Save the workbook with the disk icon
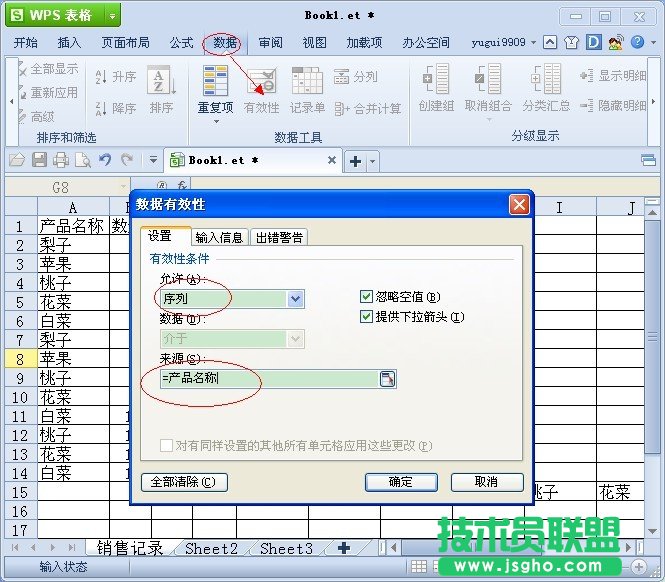 tap(39, 160)
